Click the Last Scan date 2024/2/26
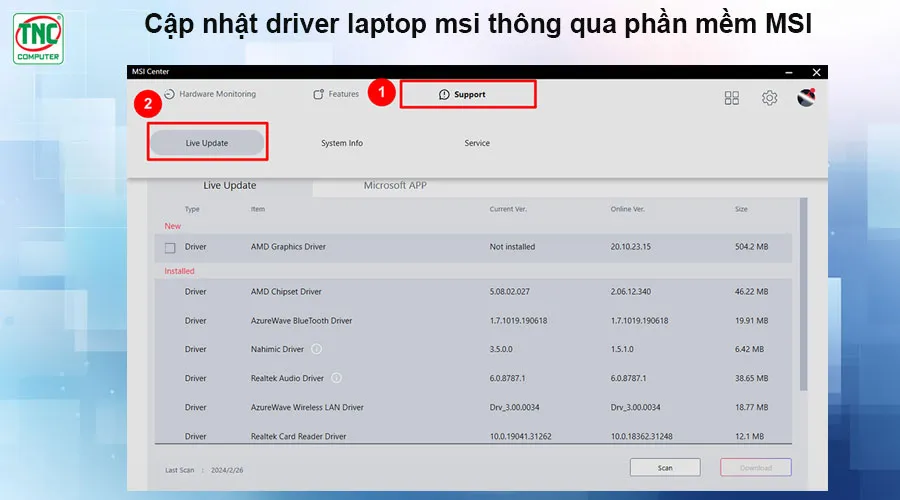Screen dimensions: 900x500 pos(227,470)
